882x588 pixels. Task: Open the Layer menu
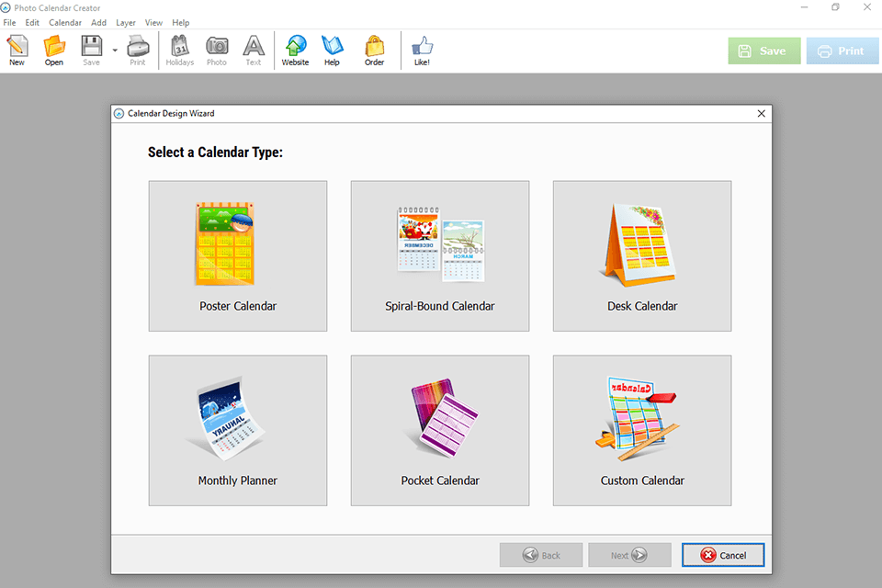(126, 22)
